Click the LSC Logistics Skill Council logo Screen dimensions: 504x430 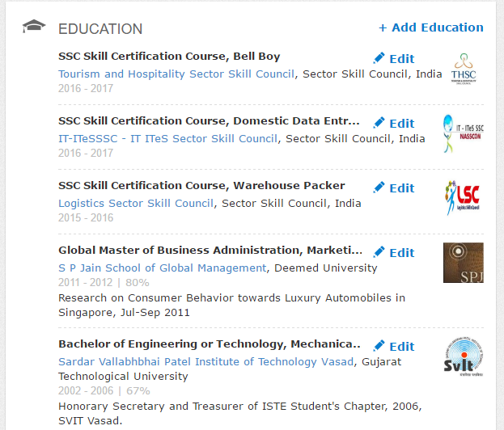(463, 198)
